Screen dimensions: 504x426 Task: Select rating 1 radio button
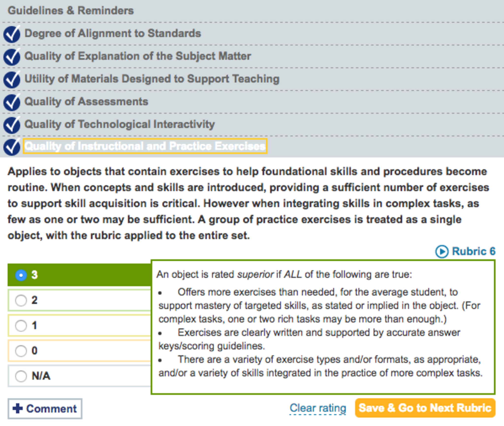(x=21, y=326)
